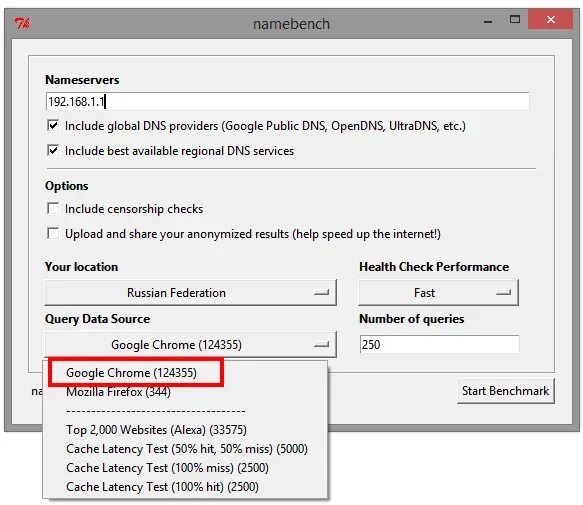The width and height of the screenshot is (583, 505).
Task: Enable Include censorship checks
Action: coord(53,208)
